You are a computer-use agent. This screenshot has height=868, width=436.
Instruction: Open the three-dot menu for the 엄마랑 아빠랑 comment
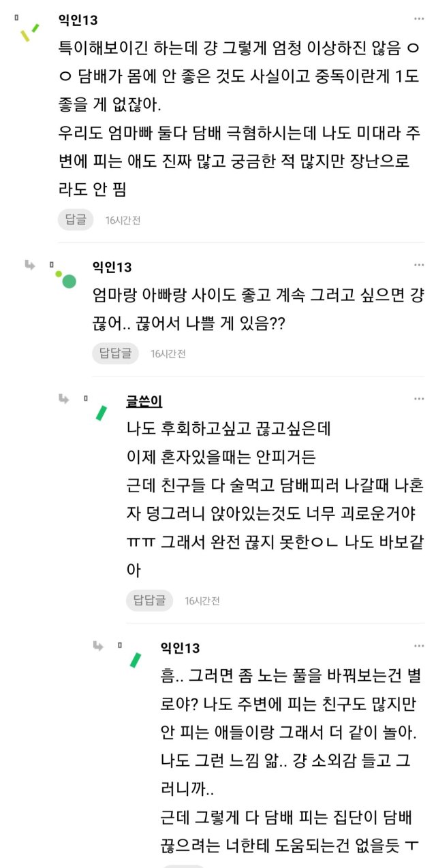(419, 265)
